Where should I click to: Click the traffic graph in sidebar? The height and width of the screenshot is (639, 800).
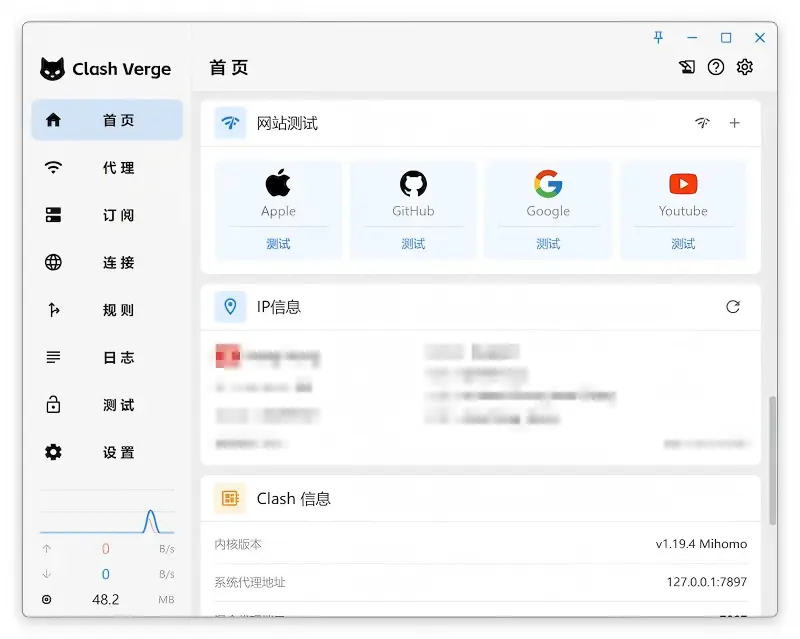(x=107, y=513)
